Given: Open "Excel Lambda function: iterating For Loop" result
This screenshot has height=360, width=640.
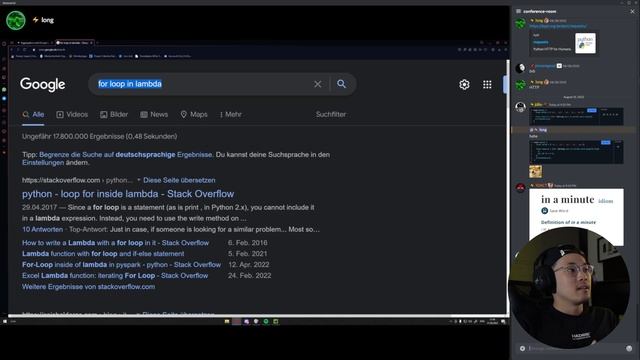Looking at the screenshot, I should coord(115,276).
